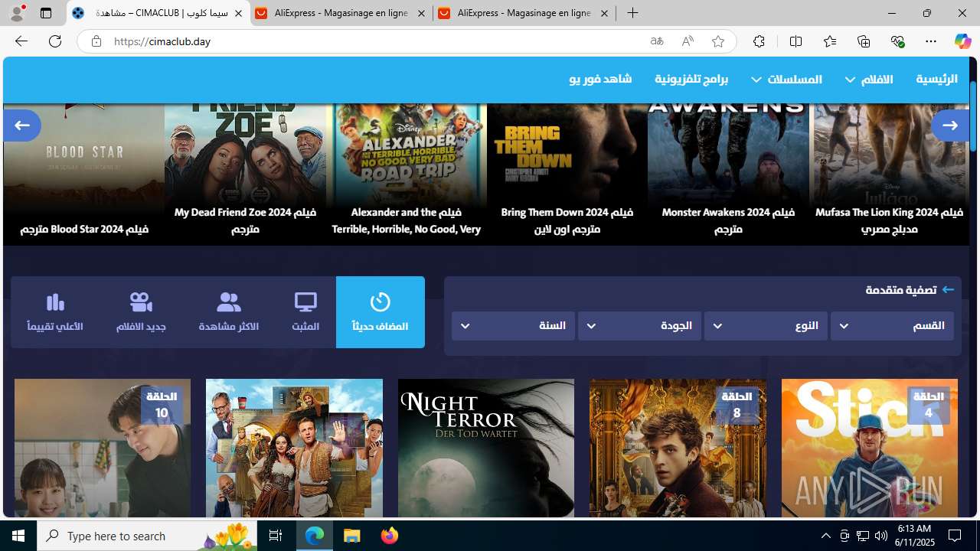Slide carousel to next with right arrow
Viewport: 980px width, 551px height.
950,125
